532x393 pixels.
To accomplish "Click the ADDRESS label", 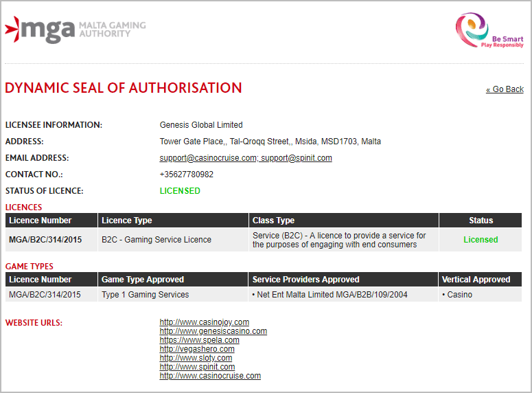I will coord(25,142).
